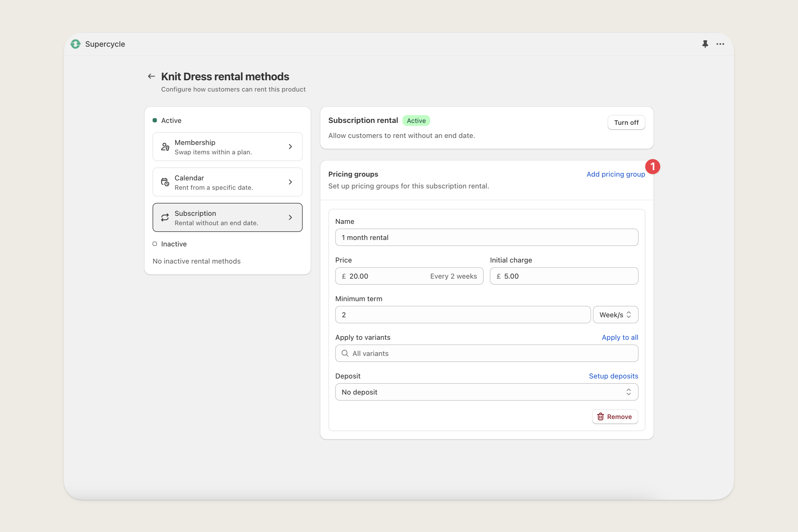Click the 'Knit Dress rental methods' heading

tap(225, 76)
